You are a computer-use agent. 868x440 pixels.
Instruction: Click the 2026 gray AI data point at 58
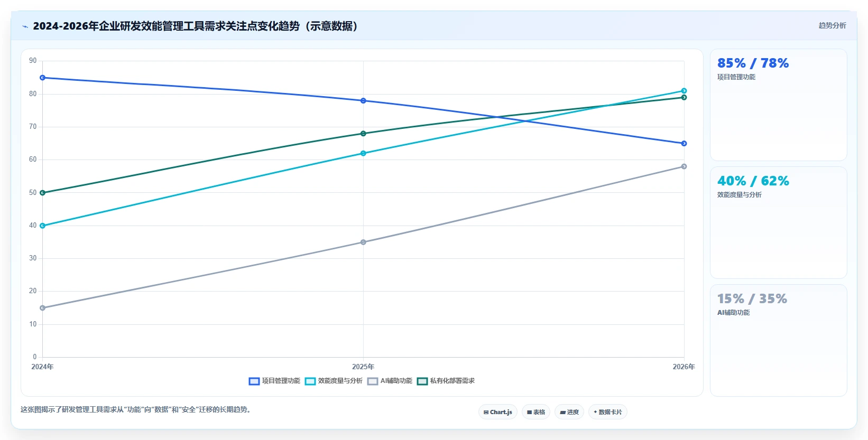click(x=684, y=166)
